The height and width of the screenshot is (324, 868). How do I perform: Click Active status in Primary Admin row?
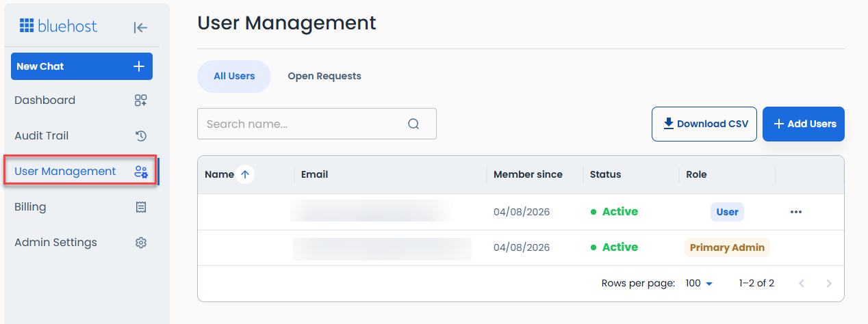(614, 247)
